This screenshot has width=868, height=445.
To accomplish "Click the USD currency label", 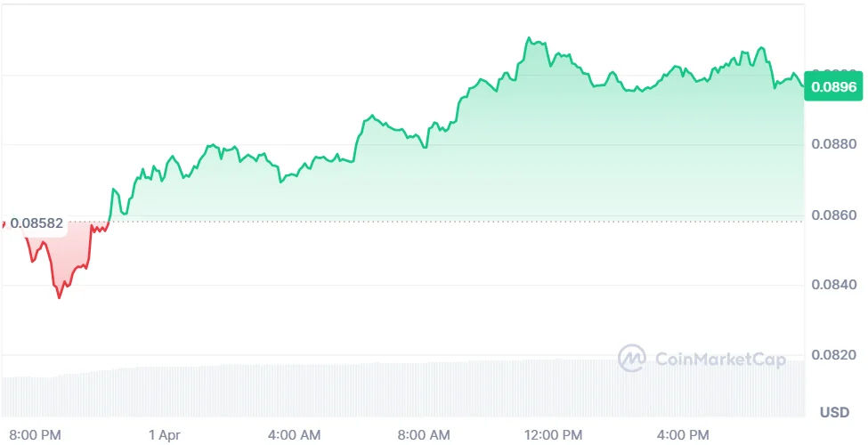I will click(x=834, y=412).
